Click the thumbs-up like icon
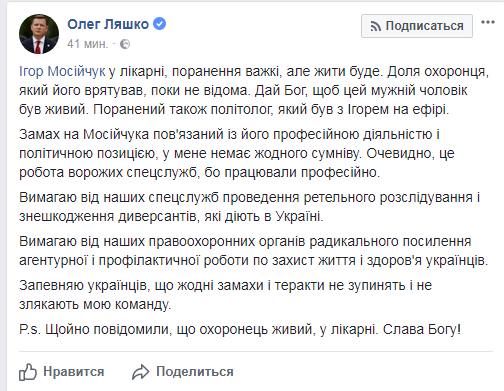Screen dimensions: 504x391 [x=28, y=372]
